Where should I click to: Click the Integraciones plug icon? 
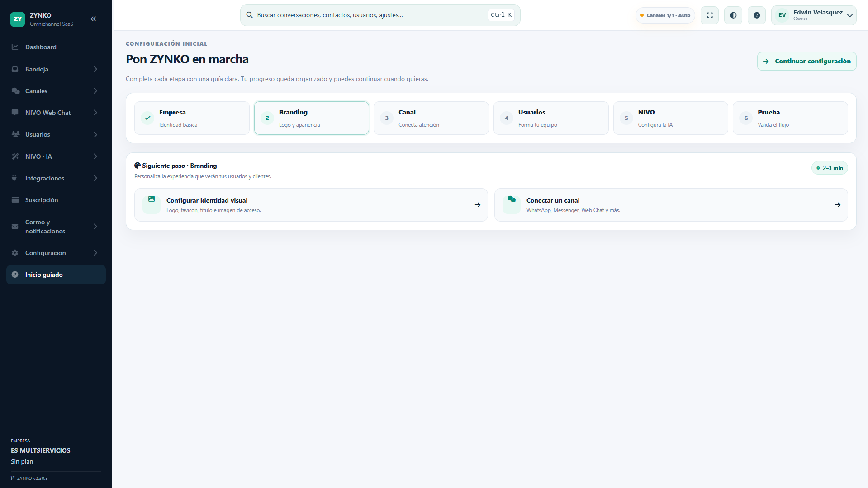(x=14, y=178)
